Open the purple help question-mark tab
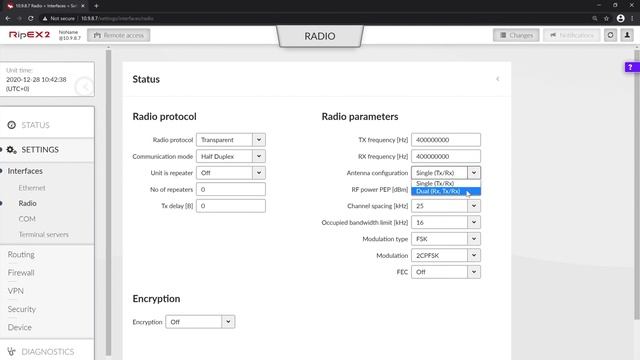The width and height of the screenshot is (640, 360). pyautogui.click(x=631, y=67)
